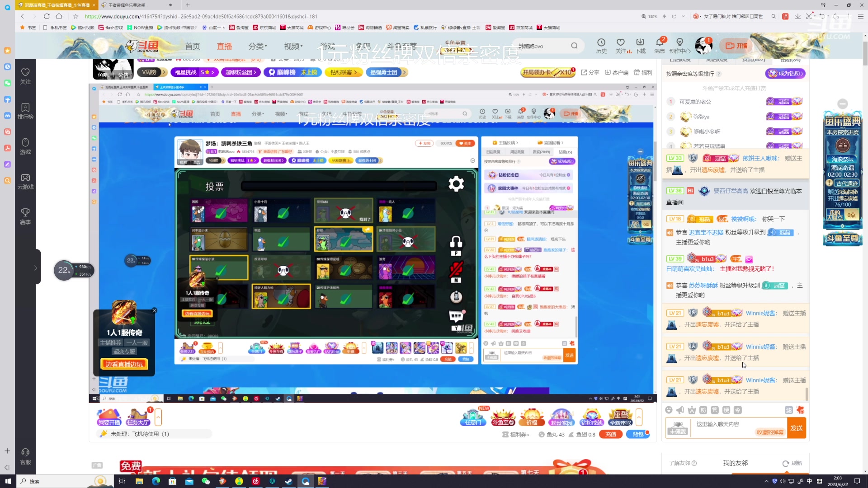Expand the left sidebar with the arrow handle

click(36, 267)
